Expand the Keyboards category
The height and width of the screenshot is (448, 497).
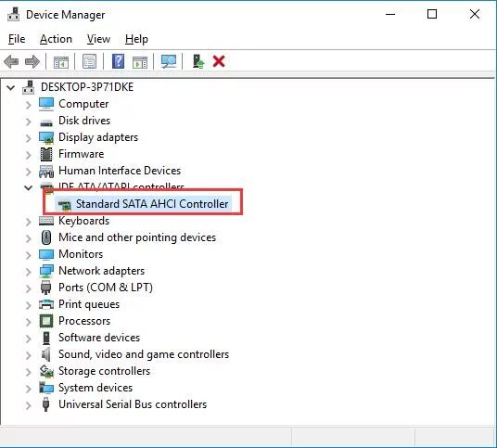[28, 222]
